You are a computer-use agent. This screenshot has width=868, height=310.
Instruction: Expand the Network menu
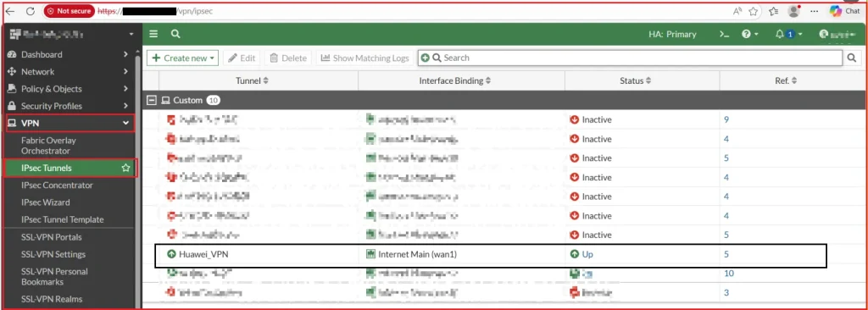tap(69, 71)
